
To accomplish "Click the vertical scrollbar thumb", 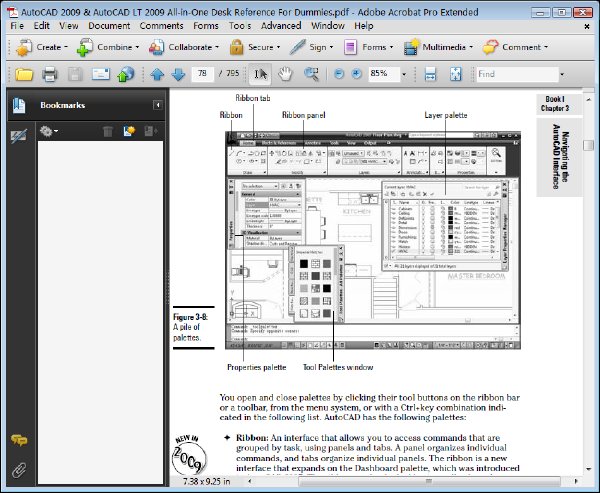I will tap(588, 145).
